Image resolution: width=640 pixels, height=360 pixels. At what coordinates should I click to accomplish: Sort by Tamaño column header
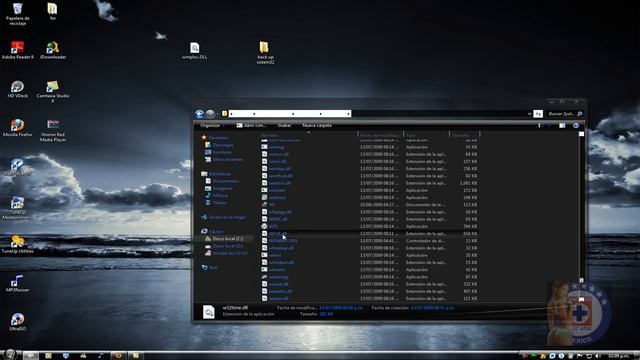point(464,135)
